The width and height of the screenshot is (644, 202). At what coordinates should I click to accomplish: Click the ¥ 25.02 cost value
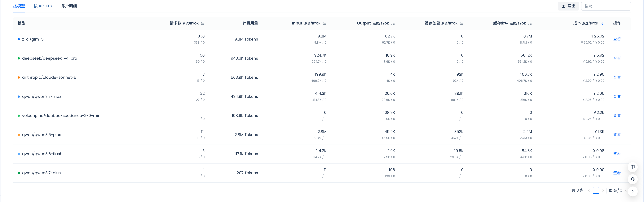(598, 36)
